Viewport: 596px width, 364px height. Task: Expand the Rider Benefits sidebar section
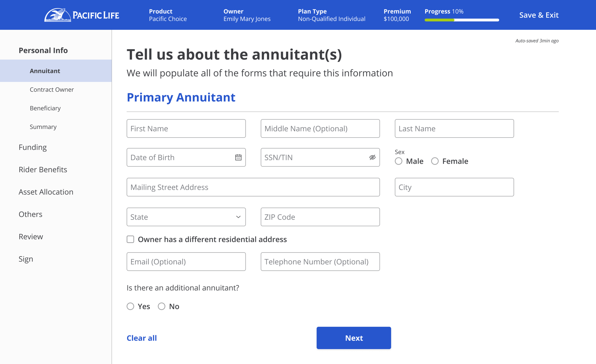coord(43,169)
